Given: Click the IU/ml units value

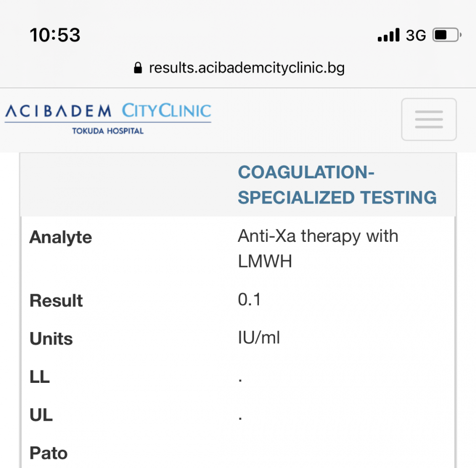Looking at the screenshot, I should (x=259, y=338).
